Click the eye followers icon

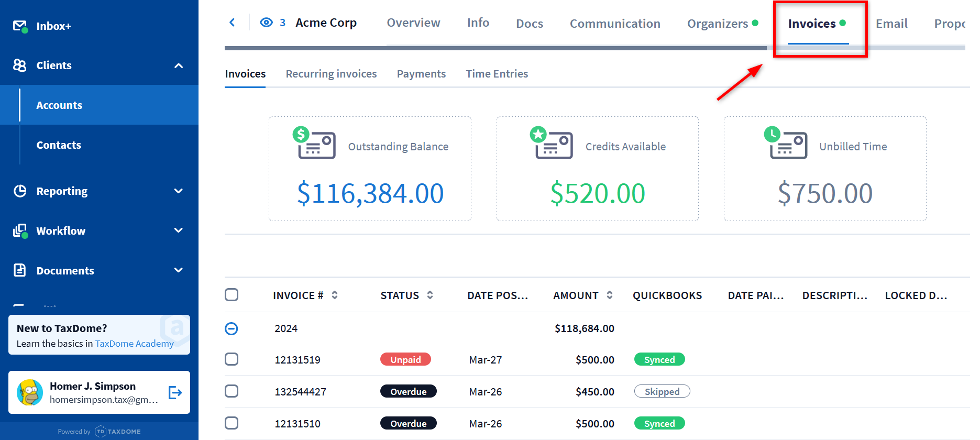click(x=266, y=23)
